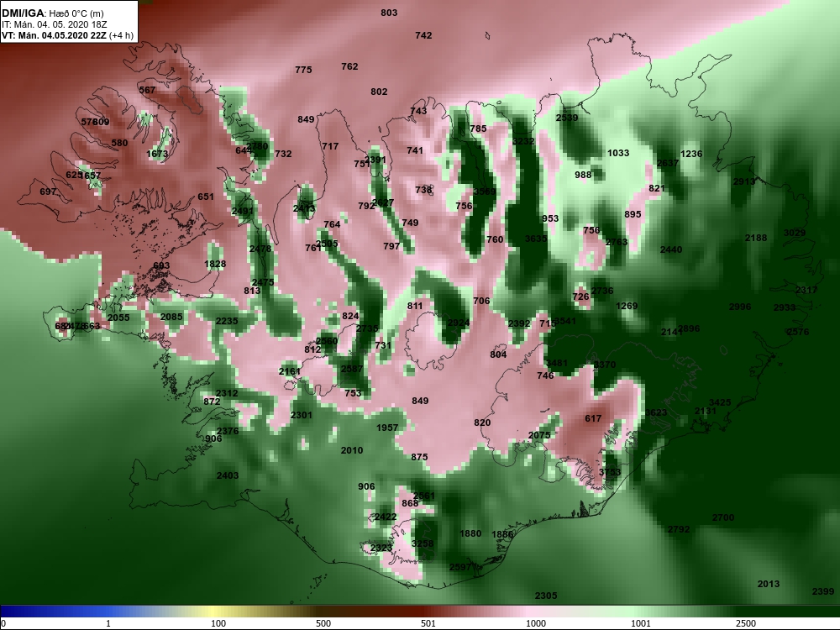Click the map value 2792

coord(679,529)
